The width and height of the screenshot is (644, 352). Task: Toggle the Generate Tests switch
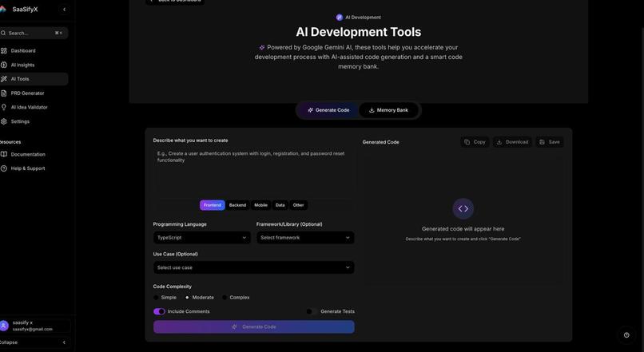312,311
